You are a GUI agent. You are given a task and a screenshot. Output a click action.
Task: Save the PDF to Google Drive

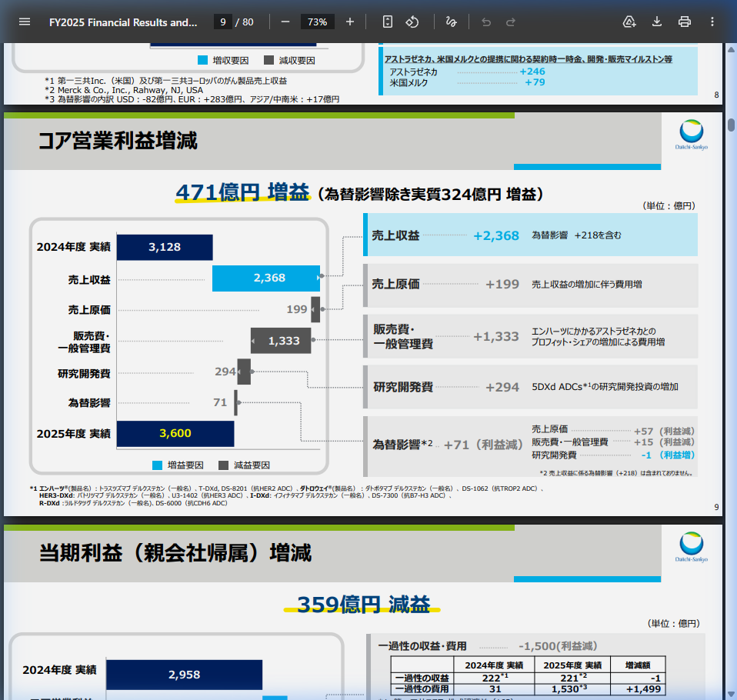[x=629, y=22]
